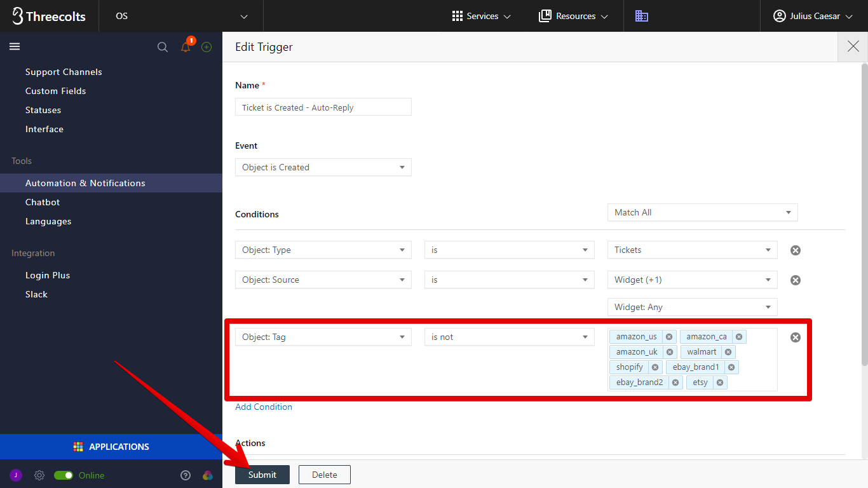This screenshot has width=868, height=488.
Task: Open the help question mark icon
Action: click(x=186, y=475)
